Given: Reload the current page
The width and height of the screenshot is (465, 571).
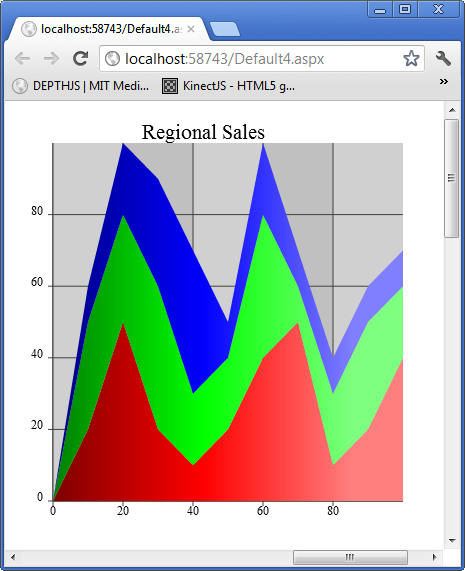Looking at the screenshot, I should (80, 59).
